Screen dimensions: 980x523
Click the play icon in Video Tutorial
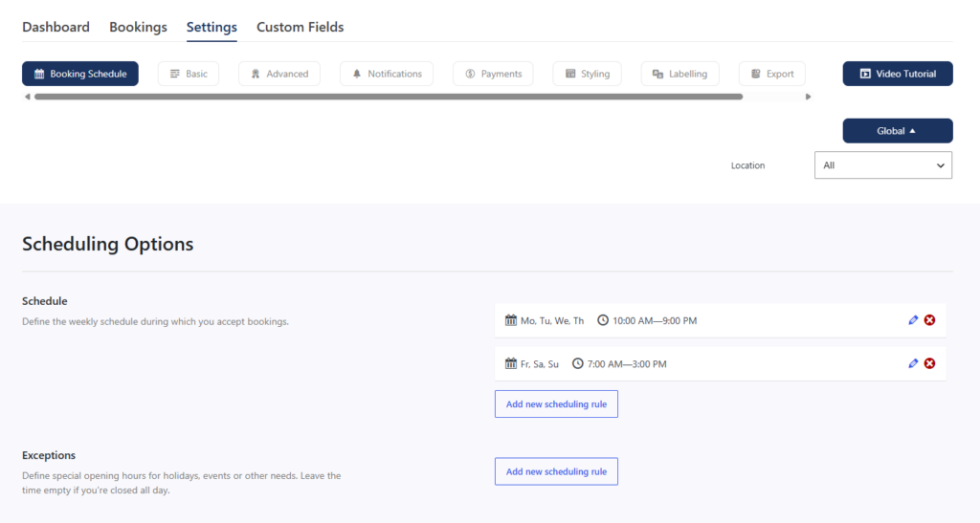coord(865,74)
